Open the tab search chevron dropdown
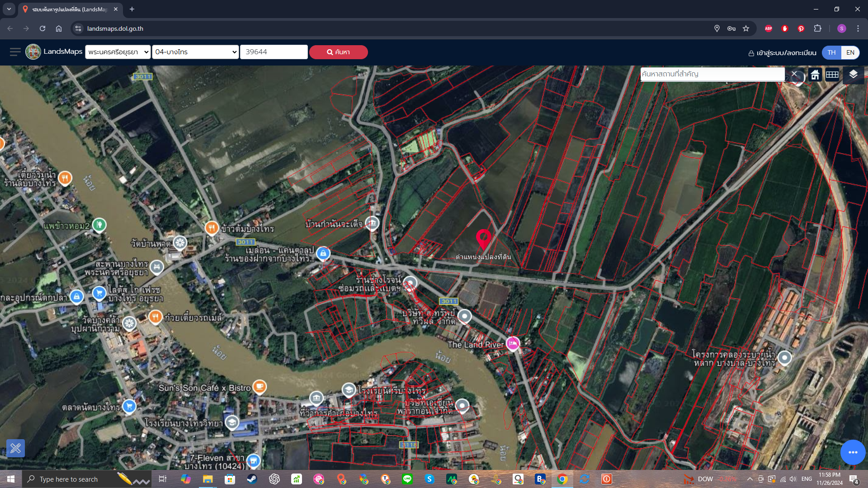868x488 pixels. [9, 9]
